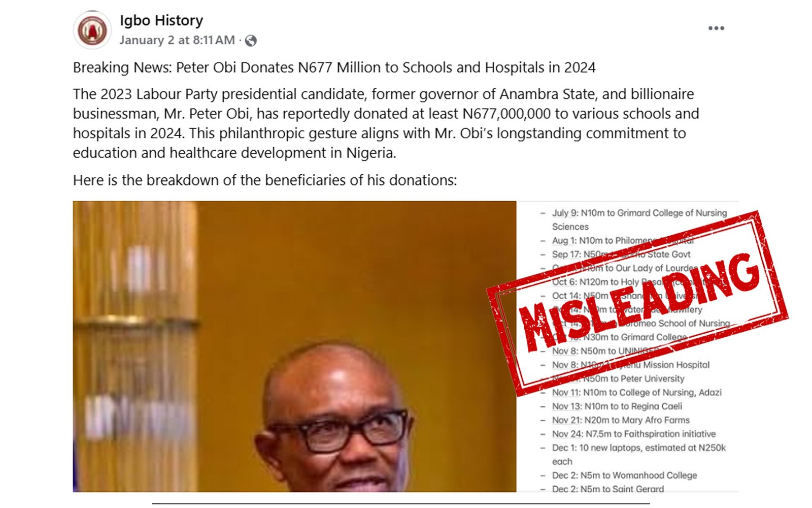
Task: Select the Nov 21 Mary Afro Farms entry
Action: point(621,420)
